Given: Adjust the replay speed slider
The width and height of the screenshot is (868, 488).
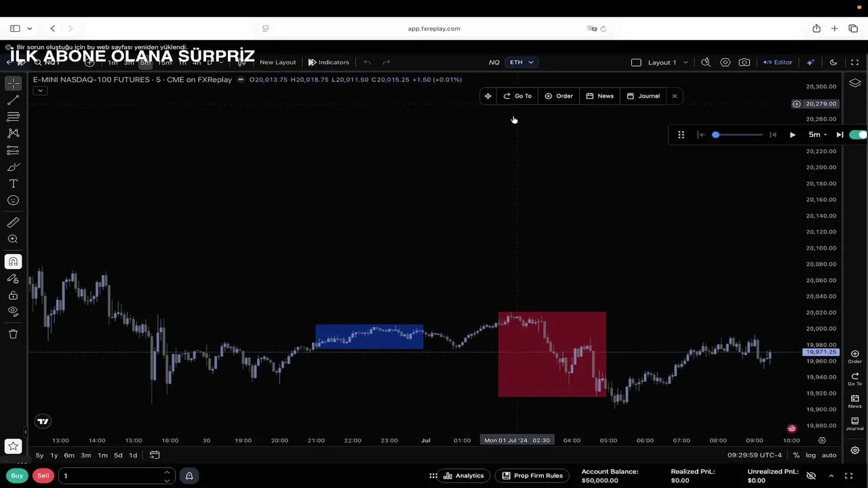Looking at the screenshot, I should [737, 135].
